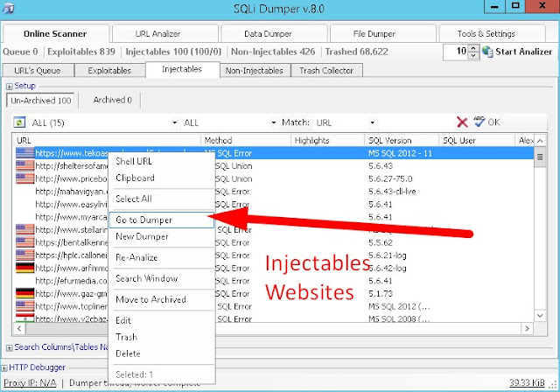The height and width of the screenshot is (392, 560).
Task: Click the MS SQL 2012 - 11 version cell
Action: 401,153
